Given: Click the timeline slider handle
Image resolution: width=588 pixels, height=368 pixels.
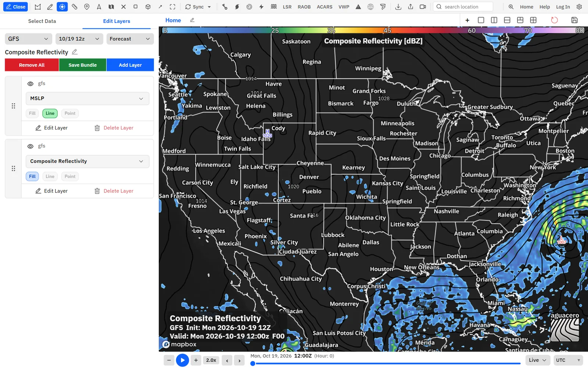Looking at the screenshot, I should tap(253, 364).
